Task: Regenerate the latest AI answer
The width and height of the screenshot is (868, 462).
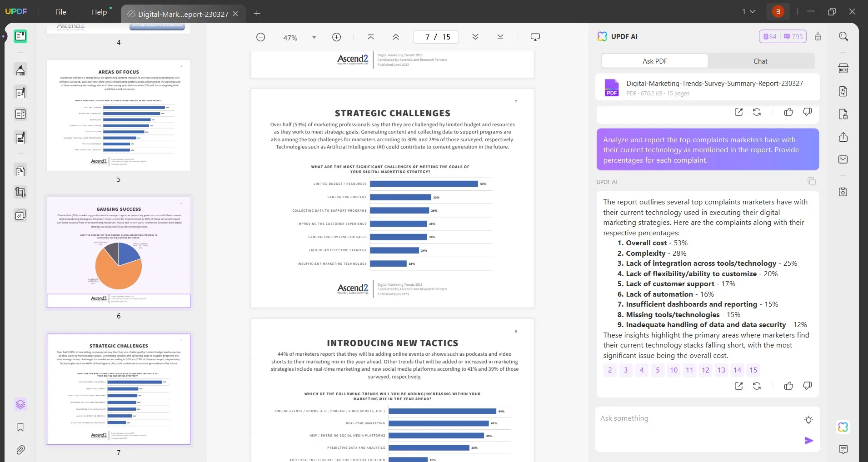Action: (x=757, y=386)
